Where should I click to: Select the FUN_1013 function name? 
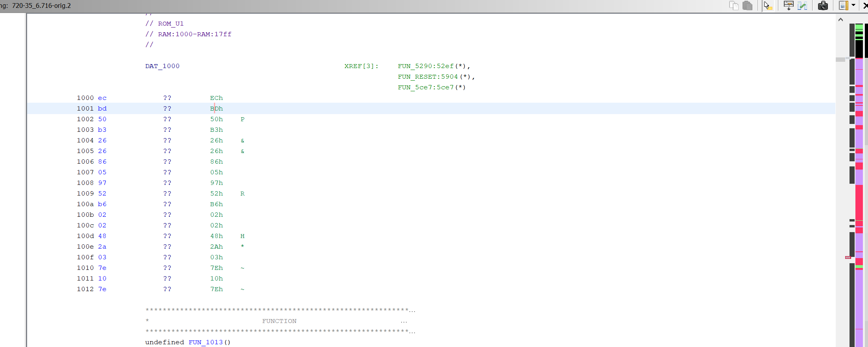pos(205,342)
